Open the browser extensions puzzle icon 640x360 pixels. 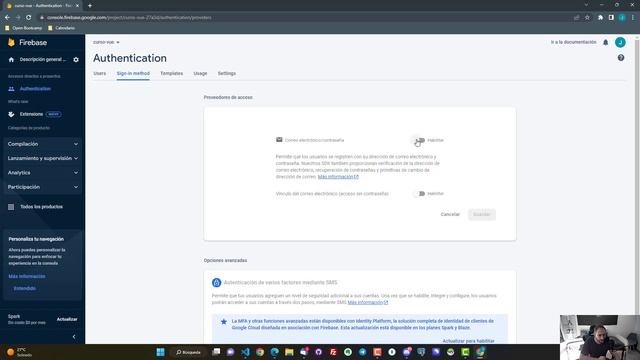[x=600, y=18]
